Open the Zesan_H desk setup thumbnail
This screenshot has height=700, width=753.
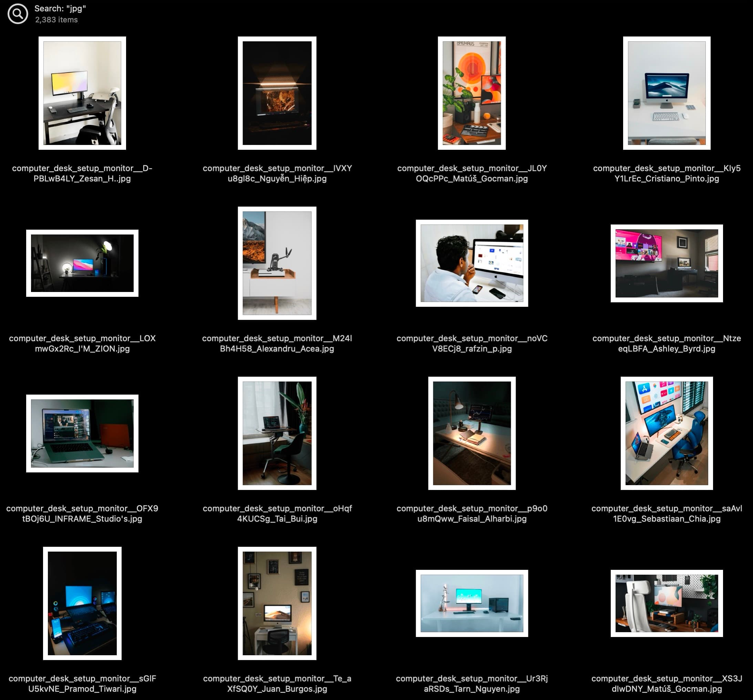(x=82, y=92)
